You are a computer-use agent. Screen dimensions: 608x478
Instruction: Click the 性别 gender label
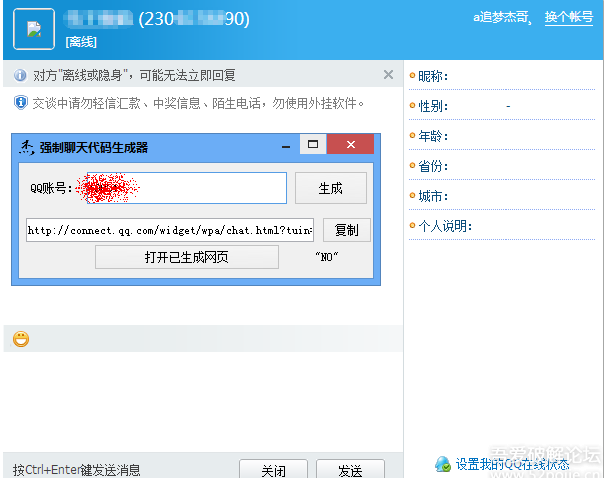point(433,106)
